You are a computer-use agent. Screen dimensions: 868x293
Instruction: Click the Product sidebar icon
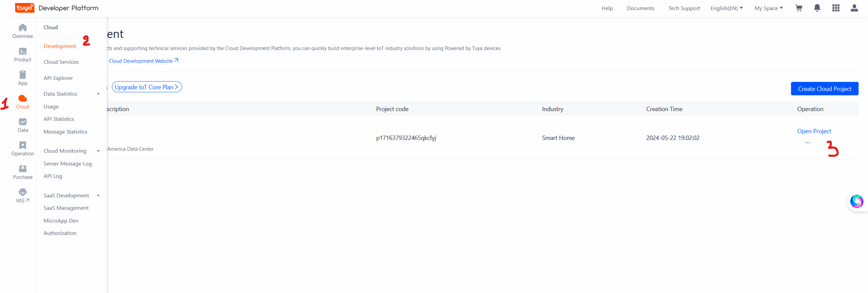tap(23, 55)
